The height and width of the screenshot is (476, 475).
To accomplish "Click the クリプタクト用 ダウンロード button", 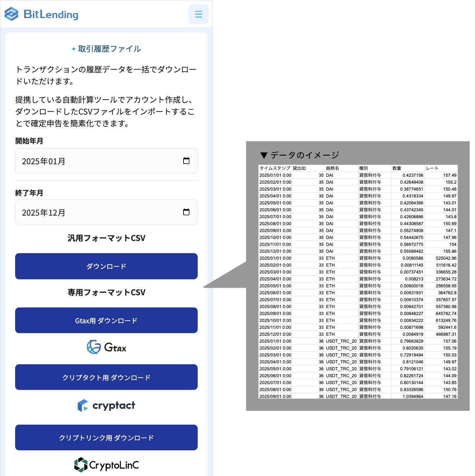I will (x=106, y=377).
